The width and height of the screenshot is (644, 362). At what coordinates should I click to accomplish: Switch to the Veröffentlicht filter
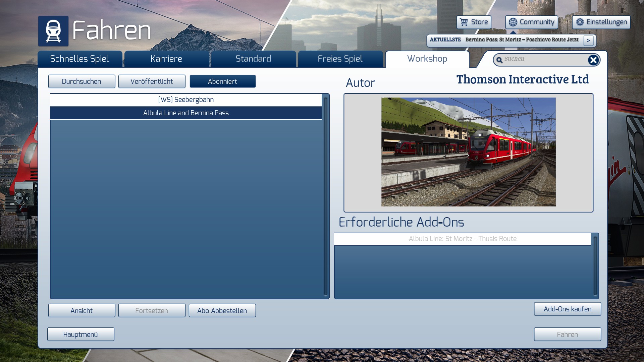[152, 81]
